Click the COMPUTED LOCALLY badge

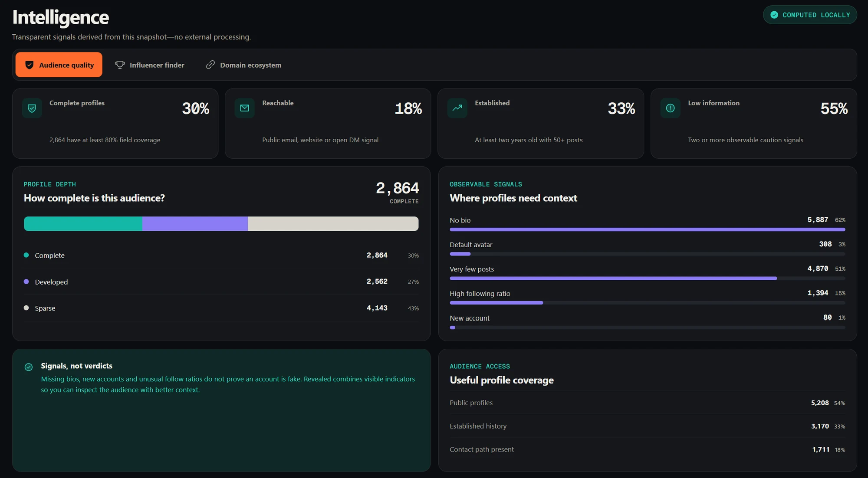click(x=810, y=15)
